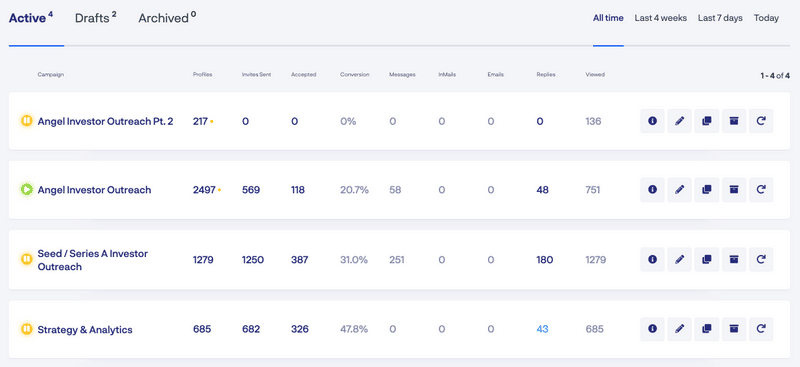
Task: Click the Profiles column header
Action: (203, 75)
